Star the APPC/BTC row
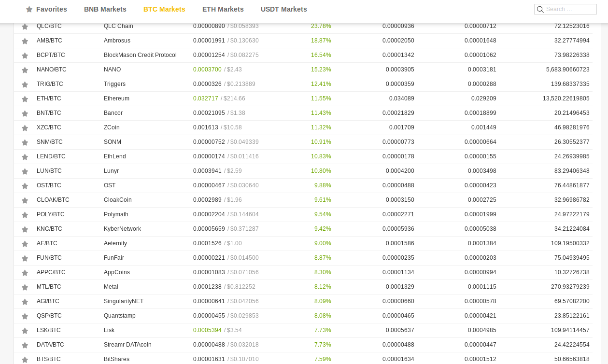The height and width of the screenshot is (364, 608). [25, 273]
